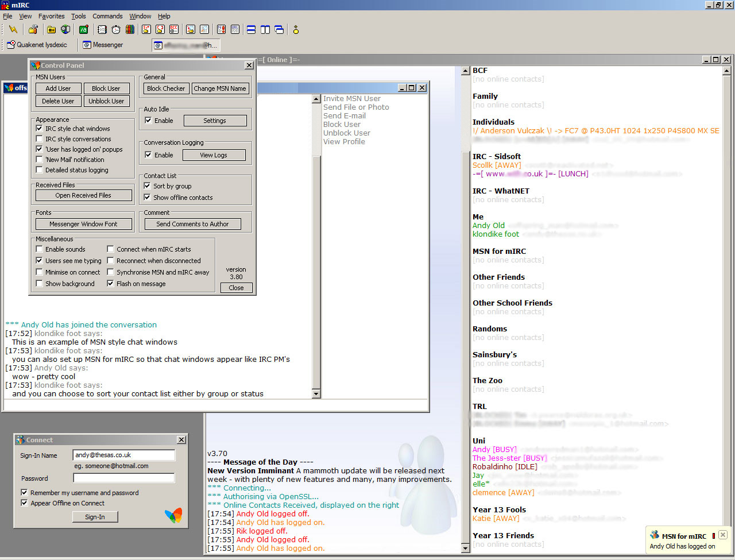
Task: Click the Timer stopwatch toolbar icon
Action: click(x=116, y=29)
